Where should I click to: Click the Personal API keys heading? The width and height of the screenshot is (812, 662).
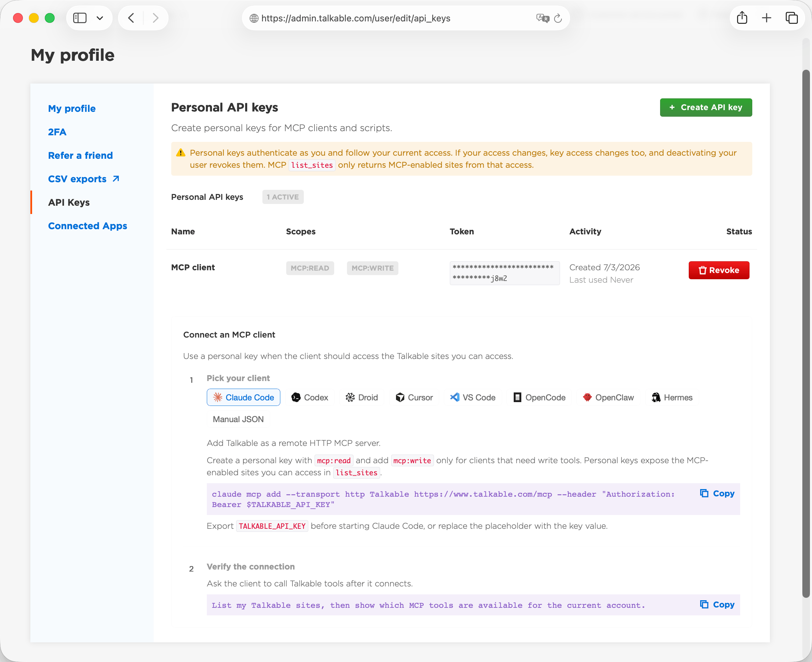pyautogui.click(x=224, y=107)
